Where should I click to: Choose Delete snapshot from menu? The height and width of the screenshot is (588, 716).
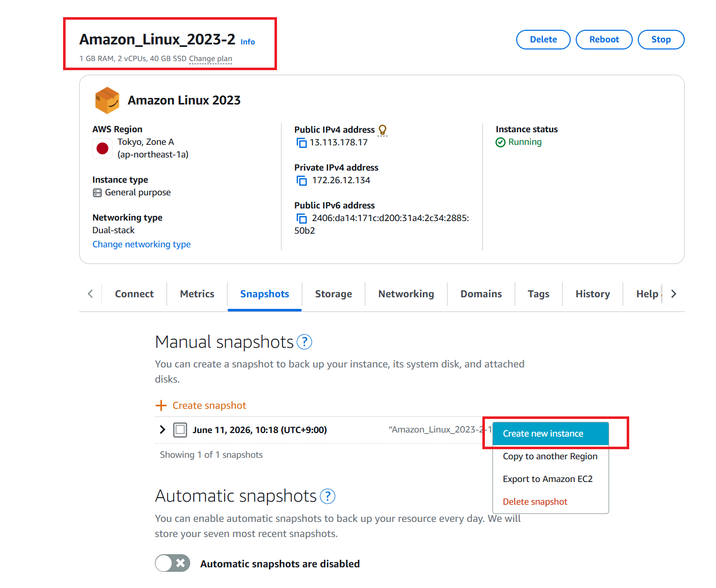click(x=550, y=502)
